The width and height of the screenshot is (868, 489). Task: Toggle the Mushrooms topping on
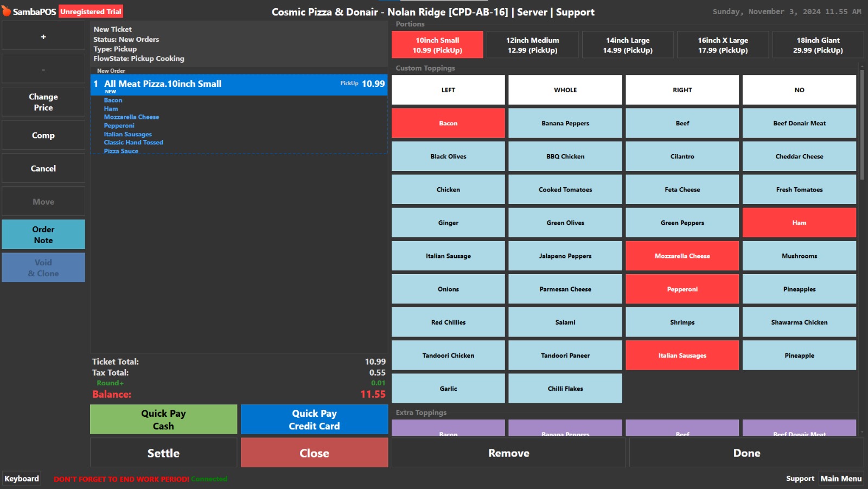[x=799, y=256]
